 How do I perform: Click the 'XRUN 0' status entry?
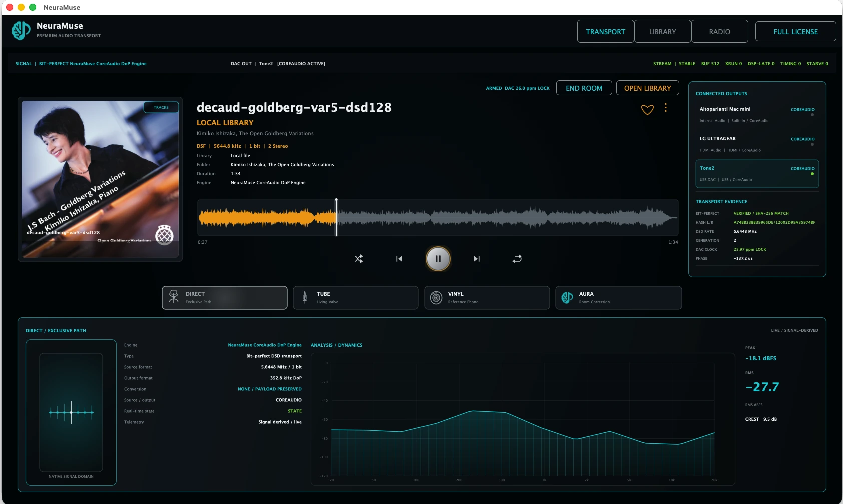(x=733, y=64)
